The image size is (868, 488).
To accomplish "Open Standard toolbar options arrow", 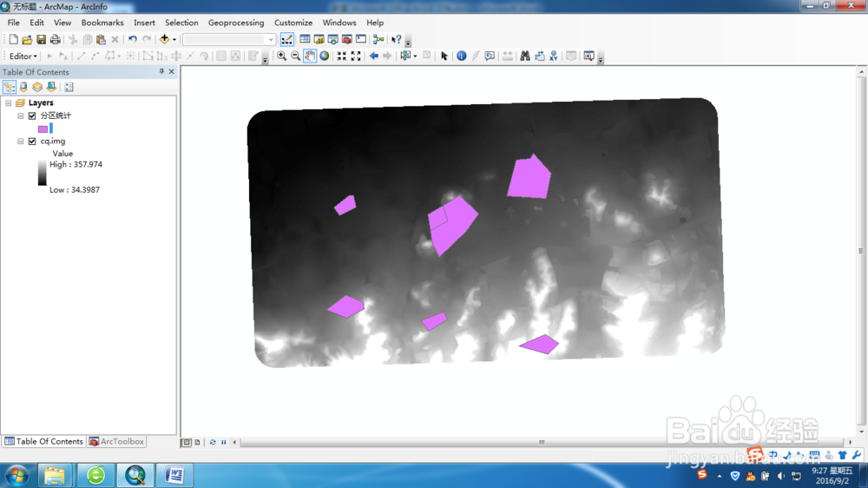I will (408, 42).
